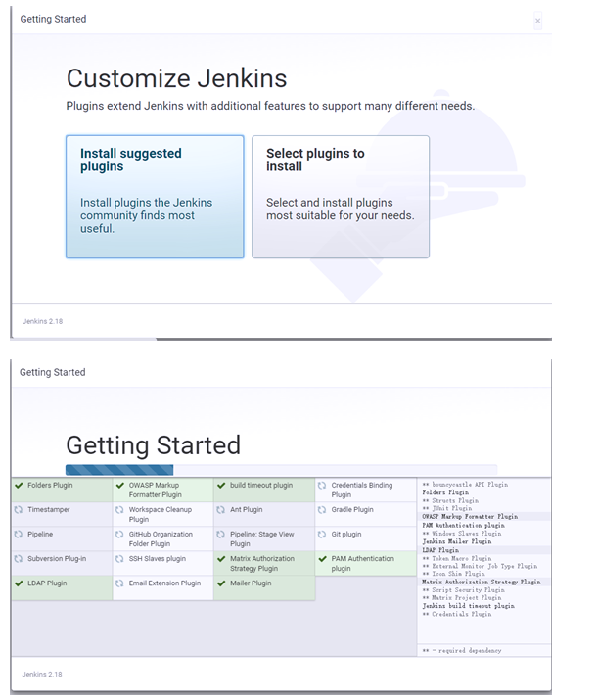
Task: Click Jenkins 2.18 version in lower dialog
Action: click(x=42, y=675)
